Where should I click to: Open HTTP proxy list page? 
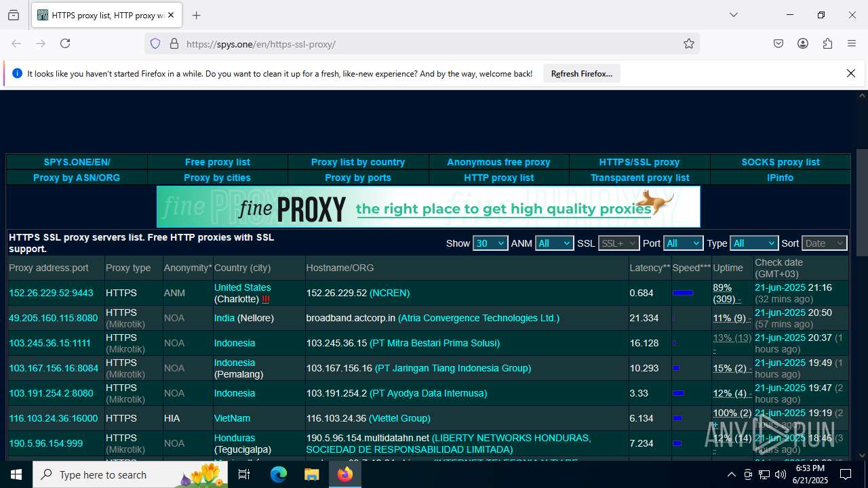click(x=498, y=178)
